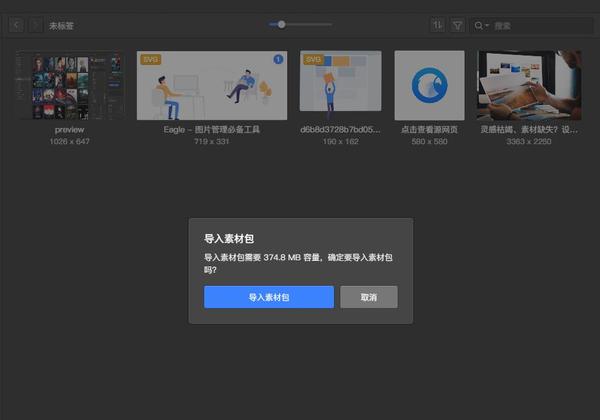Go forward with the right arrow icon
Screen dimensions: 600x420
pyautogui.click(x=36, y=26)
